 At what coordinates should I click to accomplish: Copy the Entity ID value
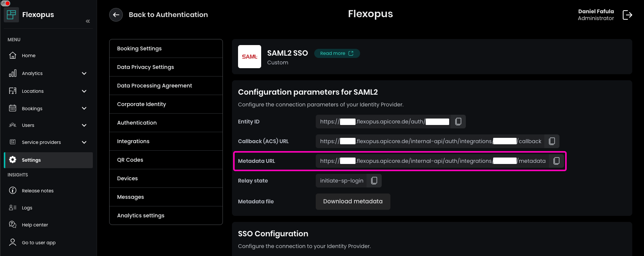[458, 122]
